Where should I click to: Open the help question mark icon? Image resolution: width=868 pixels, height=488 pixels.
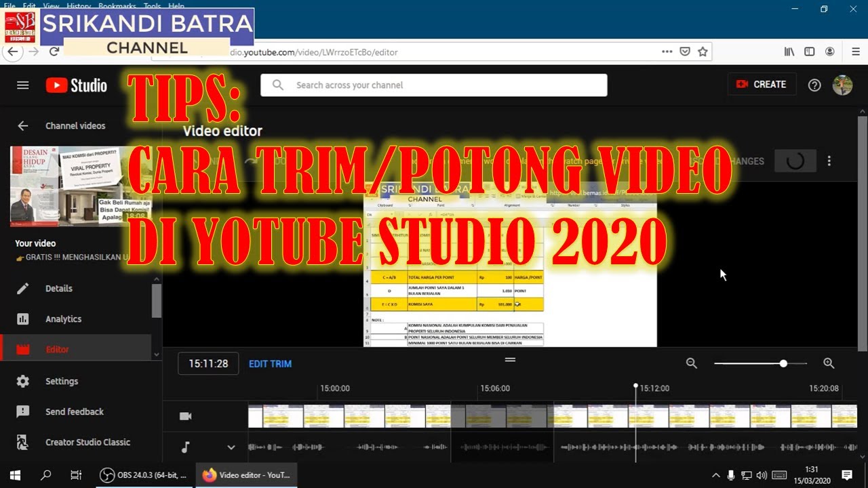[814, 85]
